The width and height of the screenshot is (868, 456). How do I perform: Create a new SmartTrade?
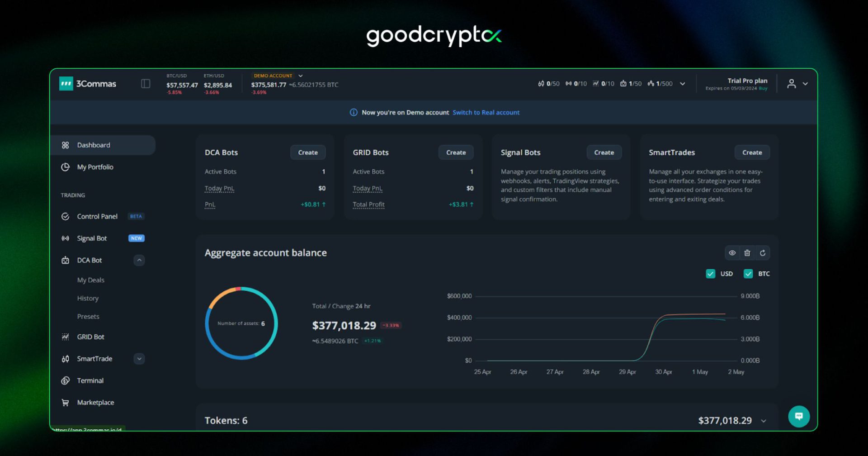point(752,152)
